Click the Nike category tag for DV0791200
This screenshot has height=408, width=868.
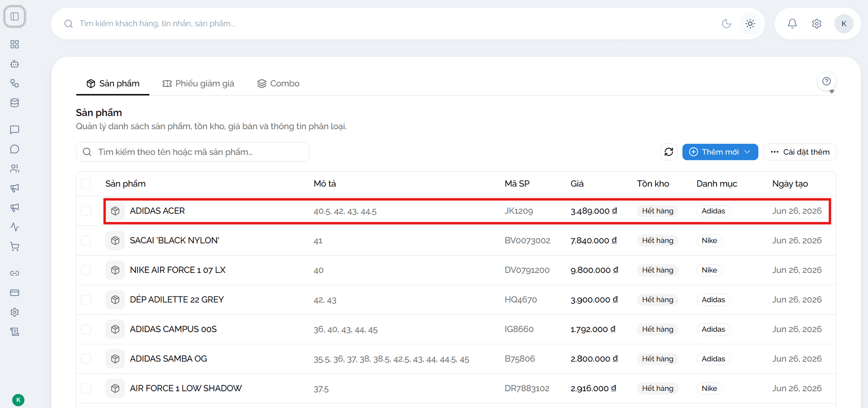click(709, 270)
